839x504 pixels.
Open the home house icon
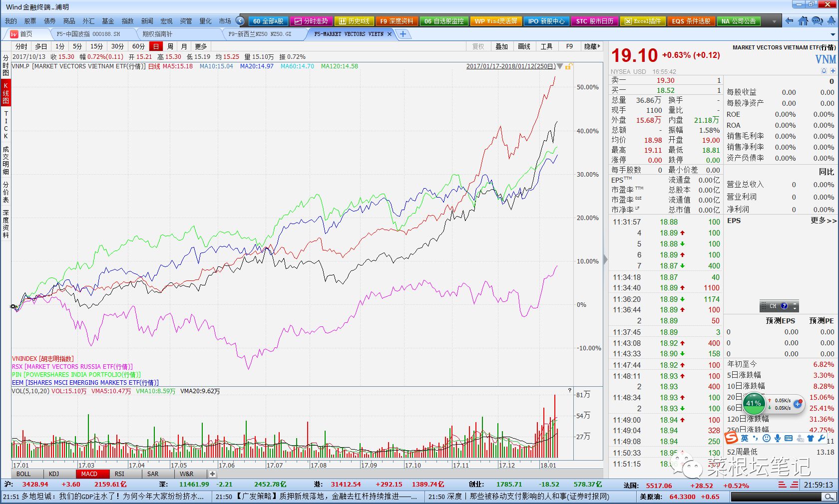(803, 21)
